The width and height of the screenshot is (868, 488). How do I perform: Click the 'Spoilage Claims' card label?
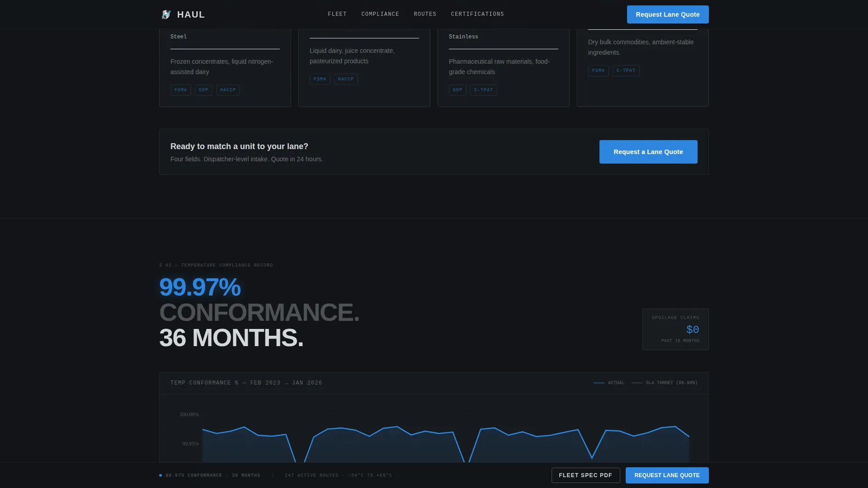(675, 318)
